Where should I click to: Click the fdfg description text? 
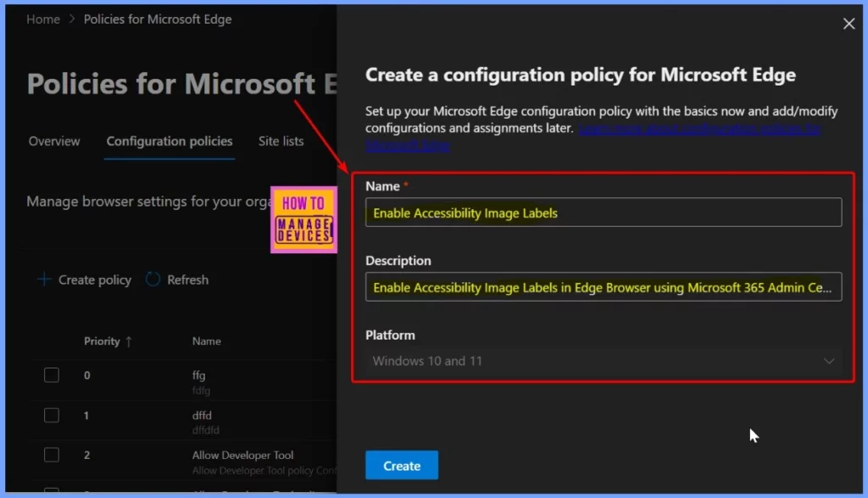[202, 390]
